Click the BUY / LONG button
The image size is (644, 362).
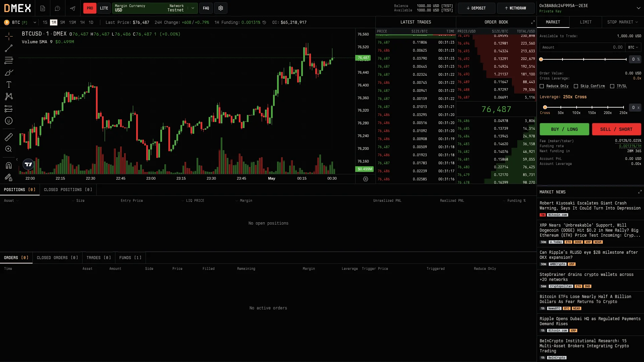pos(564,129)
